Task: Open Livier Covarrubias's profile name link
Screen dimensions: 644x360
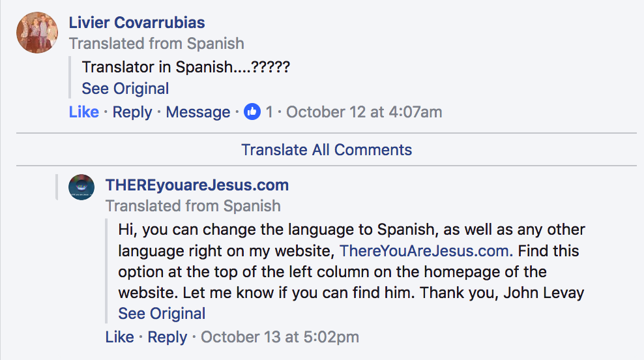Action: coord(137,23)
